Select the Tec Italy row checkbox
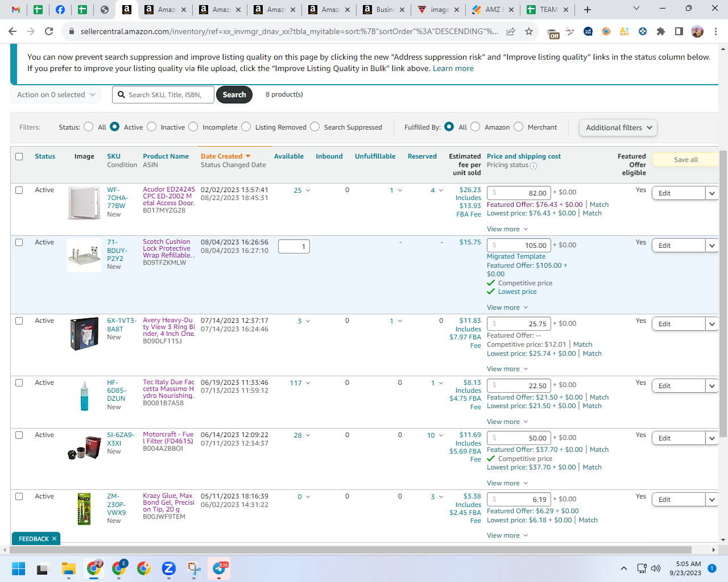The width and height of the screenshot is (728, 582). [x=19, y=383]
